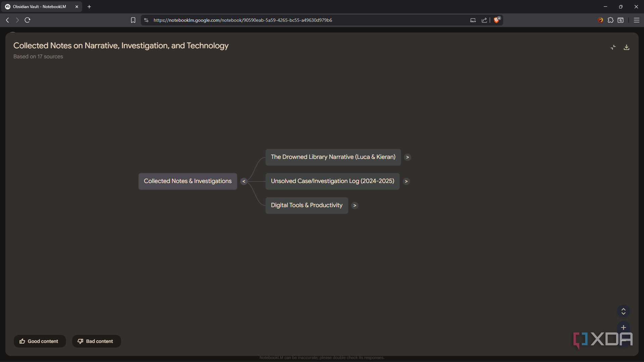Screen dimensions: 644x362
Task: Rate as Bad content
Action: pyautogui.click(x=96, y=341)
